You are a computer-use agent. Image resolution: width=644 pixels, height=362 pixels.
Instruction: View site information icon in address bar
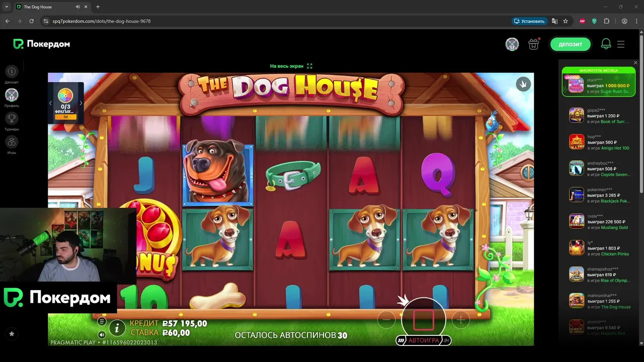(46, 21)
